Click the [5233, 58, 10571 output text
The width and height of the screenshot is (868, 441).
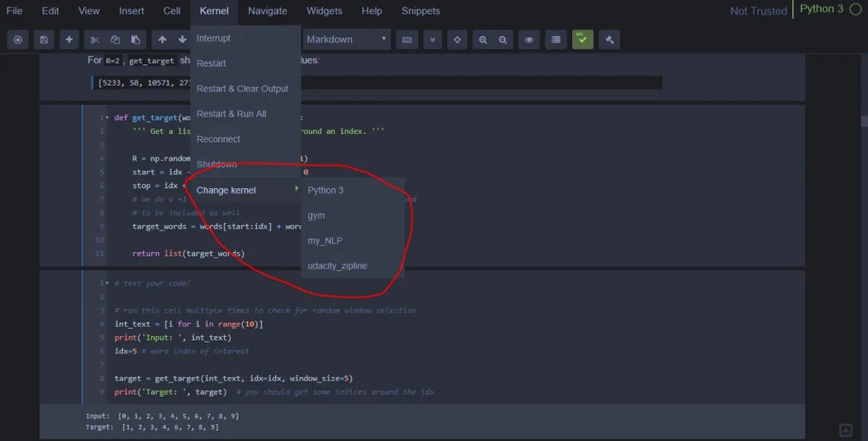coord(144,83)
